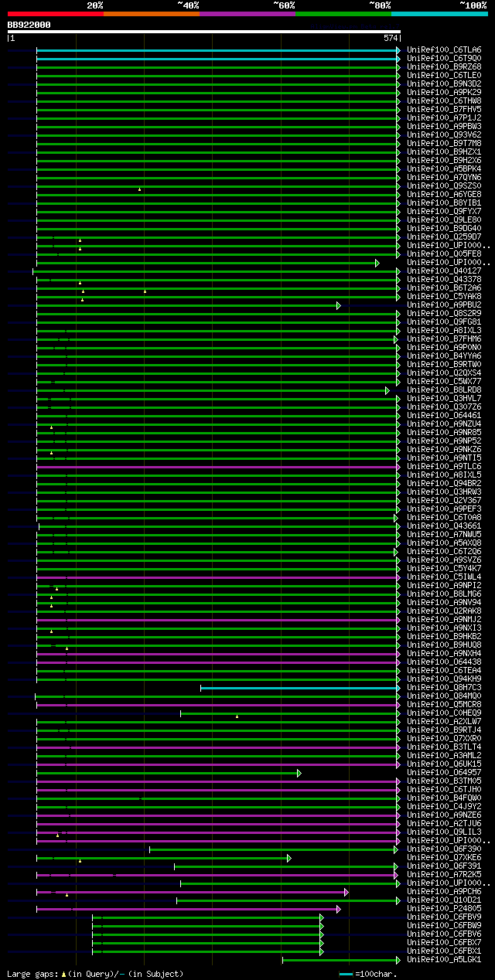
Task: Open the UniRef100_Q9SZS0 hit
Action: click(444, 185)
